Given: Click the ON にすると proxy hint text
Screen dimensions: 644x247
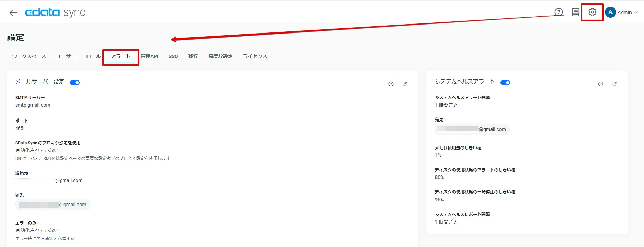Looking at the screenshot, I should 93,159.
